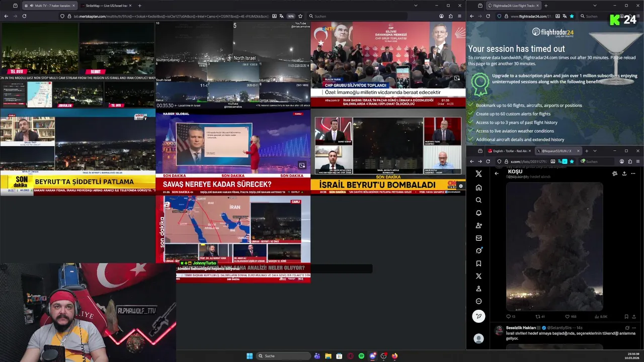Go back in the Multi TV window
The height and width of the screenshot is (362, 644).
[6, 16]
